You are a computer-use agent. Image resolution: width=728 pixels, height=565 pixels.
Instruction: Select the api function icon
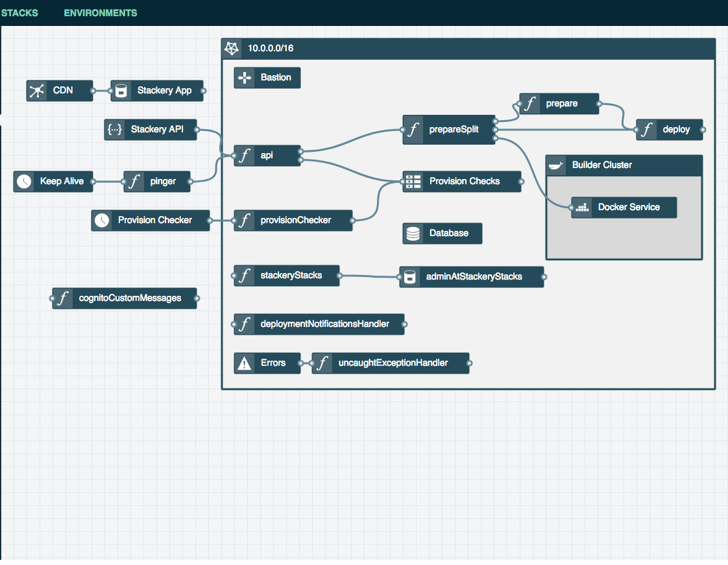(244, 156)
